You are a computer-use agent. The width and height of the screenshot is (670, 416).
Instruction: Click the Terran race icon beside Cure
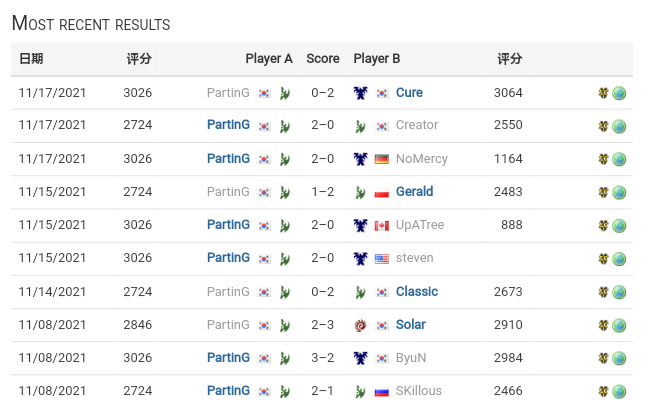(x=361, y=93)
